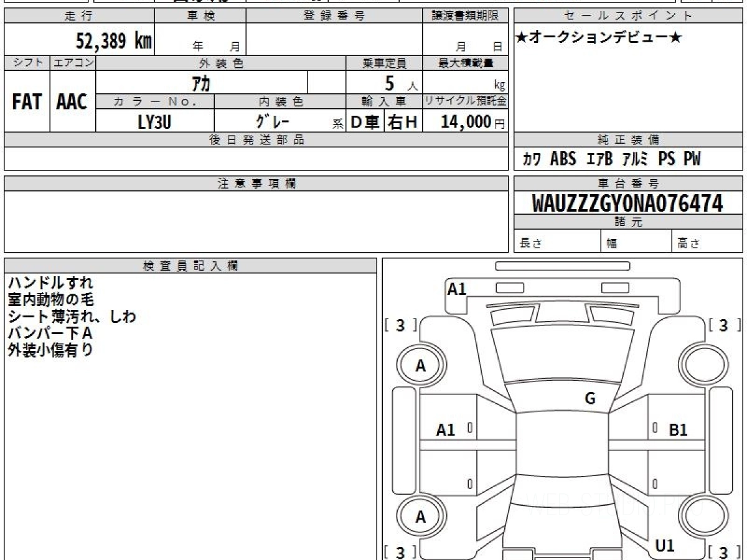The width and height of the screenshot is (747, 560).
Task: Click the 後日発送部品 header
Action: (256, 140)
